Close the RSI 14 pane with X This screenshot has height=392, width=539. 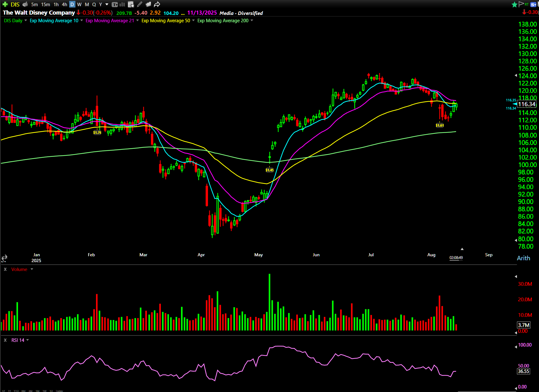(x=5, y=340)
